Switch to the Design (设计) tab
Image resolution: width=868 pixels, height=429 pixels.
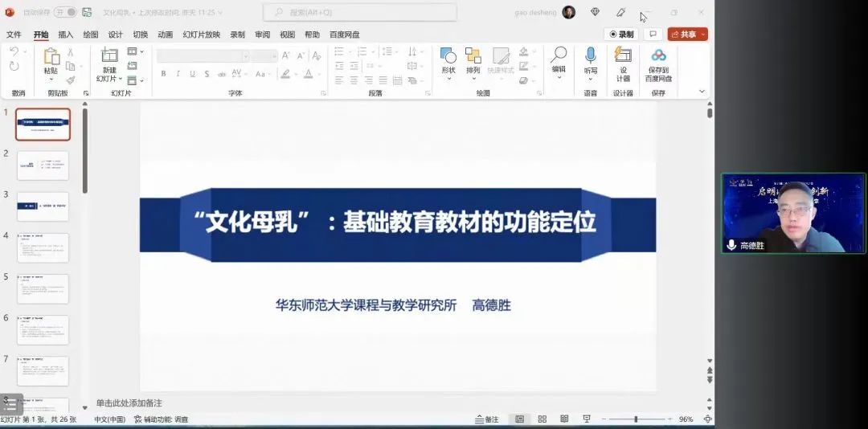[x=115, y=35]
